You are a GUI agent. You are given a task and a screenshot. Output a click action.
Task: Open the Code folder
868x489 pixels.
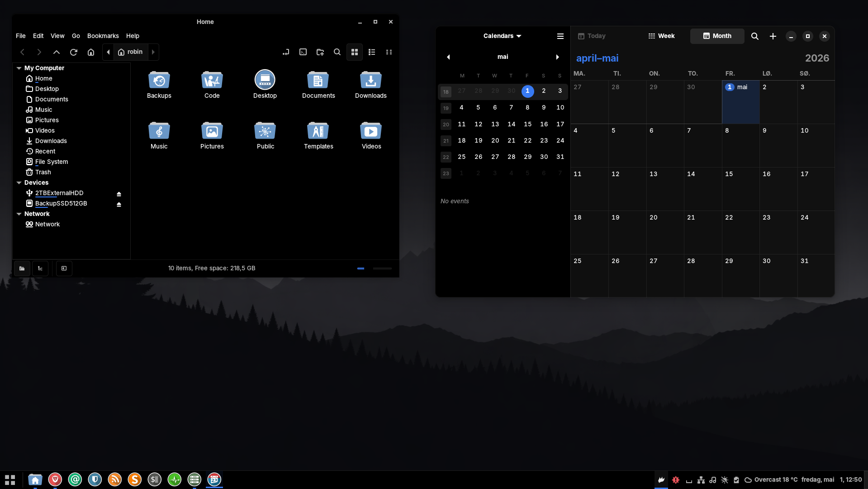click(212, 85)
